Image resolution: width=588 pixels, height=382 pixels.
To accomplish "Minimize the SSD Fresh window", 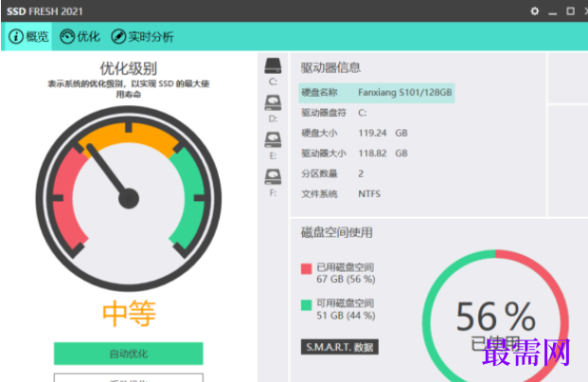I will pyautogui.click(x=552, y=12).
